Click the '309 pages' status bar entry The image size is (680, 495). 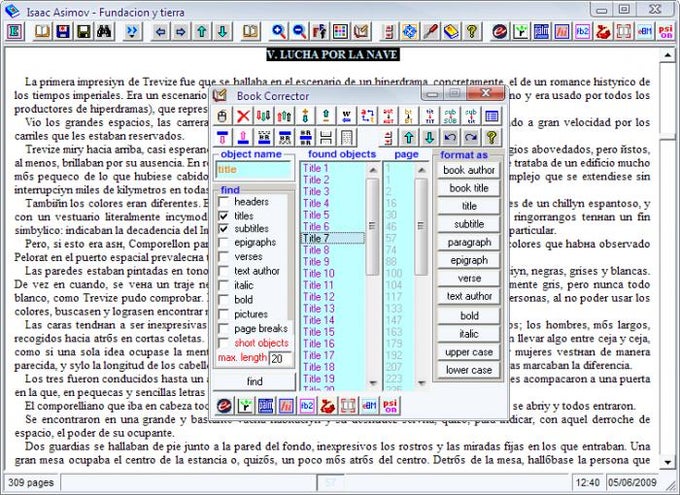pyautogui.click(x=31, y=483)
